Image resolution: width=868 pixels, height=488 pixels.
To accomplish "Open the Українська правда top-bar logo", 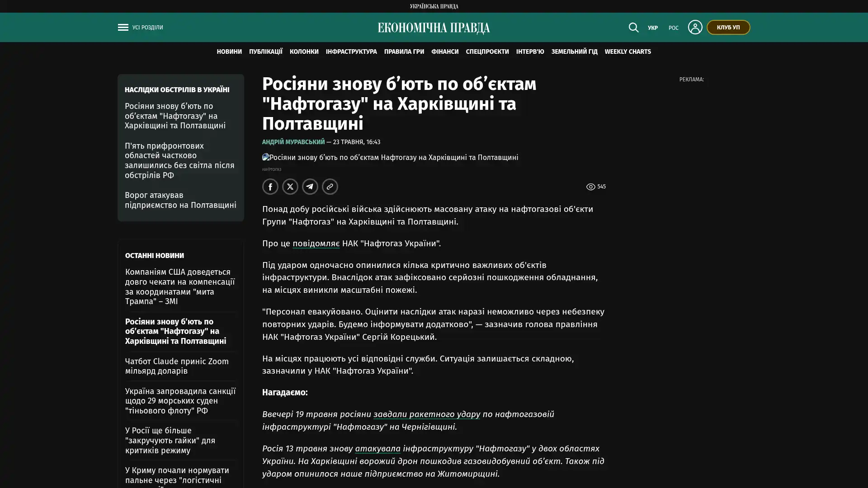I will 434,6.
